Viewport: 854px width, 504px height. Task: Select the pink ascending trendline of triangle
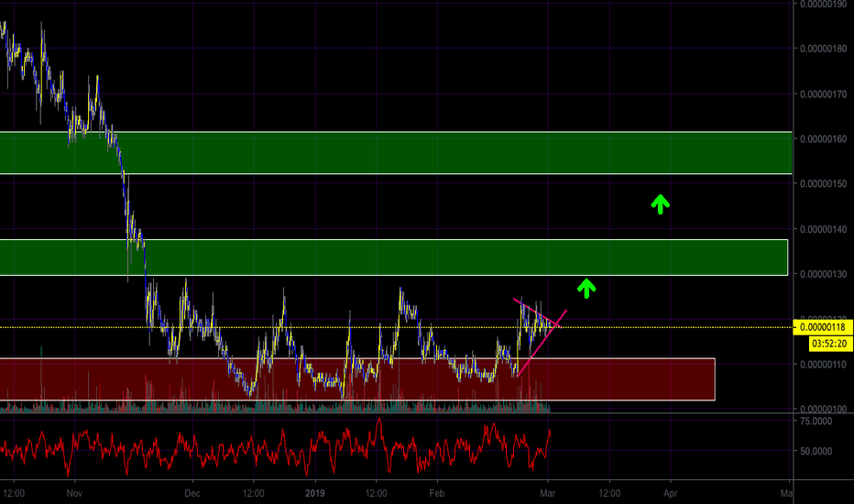click(x=542, y=344)
